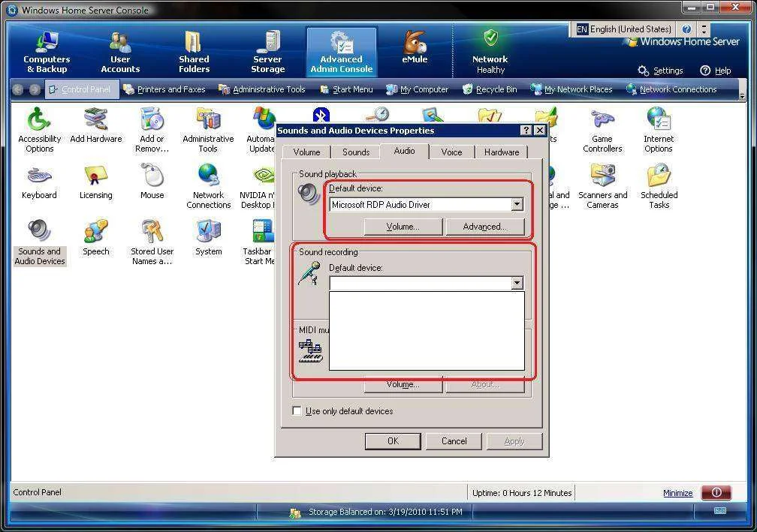
Task: Open Administrative Tools control panel icon
Action: (208, 130)
